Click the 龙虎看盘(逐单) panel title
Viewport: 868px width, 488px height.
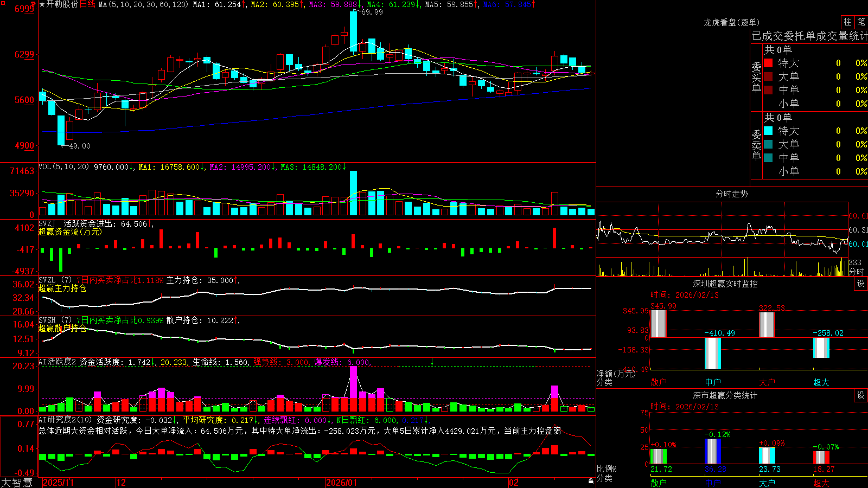731,22
